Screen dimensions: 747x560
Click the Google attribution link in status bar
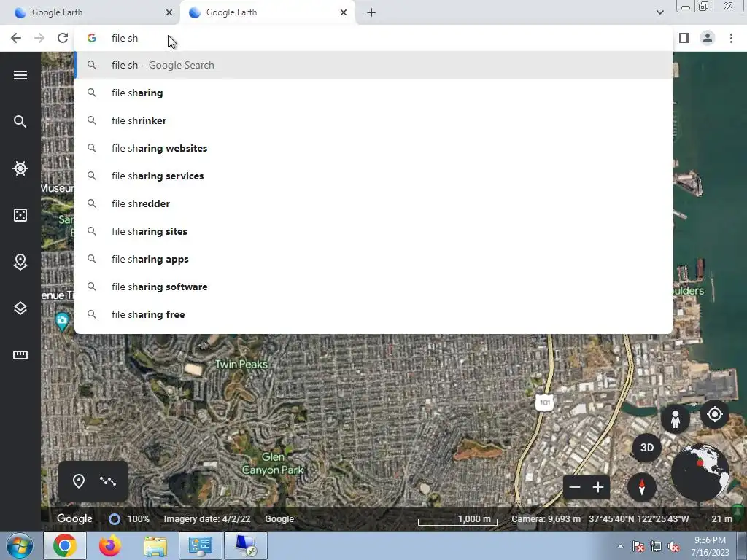pos(279,519)
